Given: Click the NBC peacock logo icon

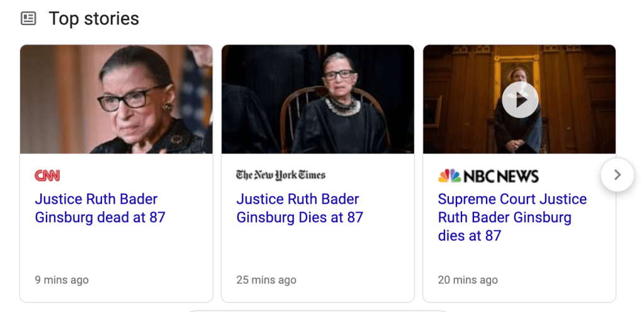Looking at the screenshot, I should coord(449,175).
